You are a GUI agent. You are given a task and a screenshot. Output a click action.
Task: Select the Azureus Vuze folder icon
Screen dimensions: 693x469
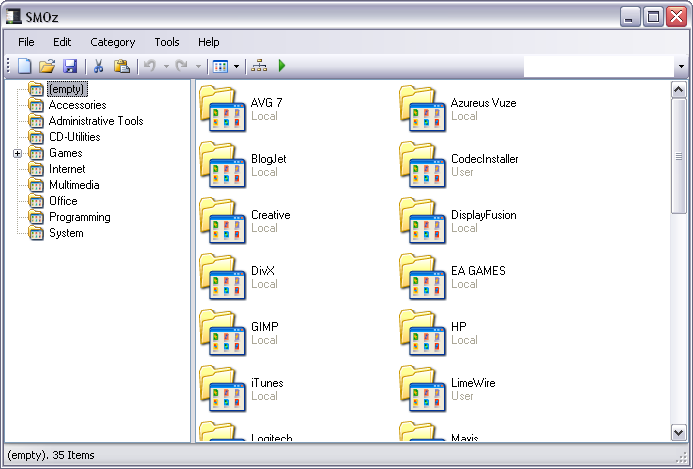click(x=423, y=109)
